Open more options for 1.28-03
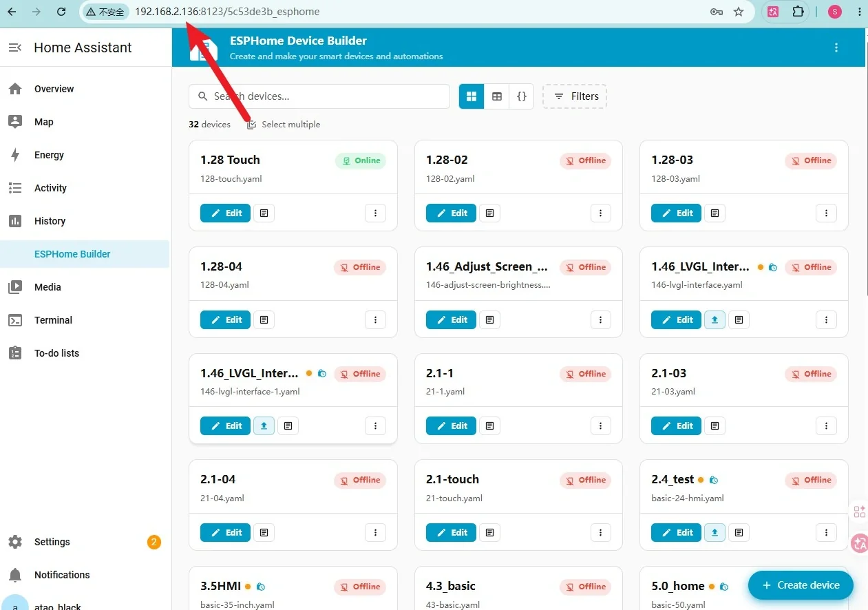 (826, 213)
